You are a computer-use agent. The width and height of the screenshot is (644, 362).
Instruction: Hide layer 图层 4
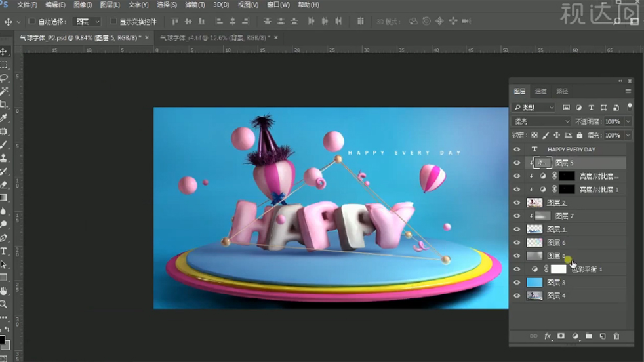[517, 295]
